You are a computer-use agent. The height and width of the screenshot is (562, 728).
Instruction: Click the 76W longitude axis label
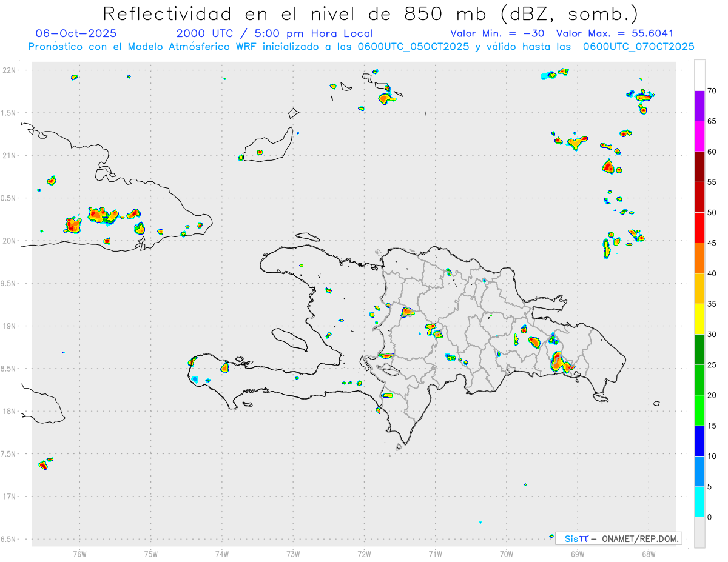pos(79,554)
